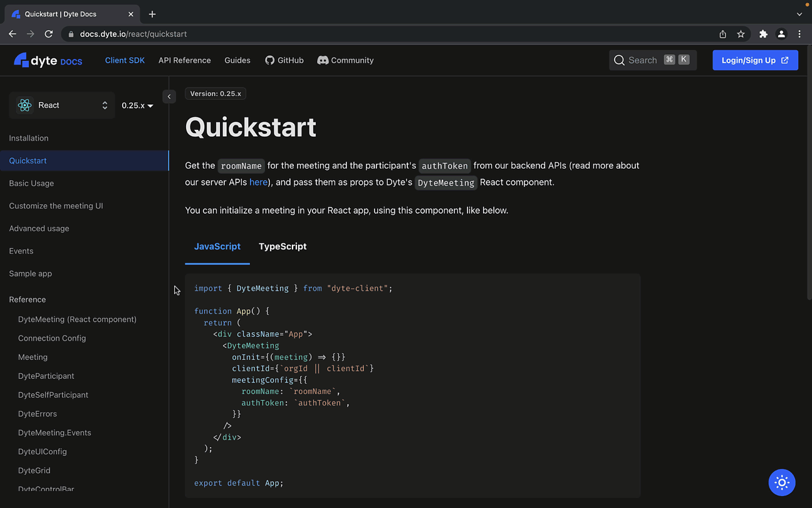
Task: Open Events in the sidebar
Action: coord(21,251)
